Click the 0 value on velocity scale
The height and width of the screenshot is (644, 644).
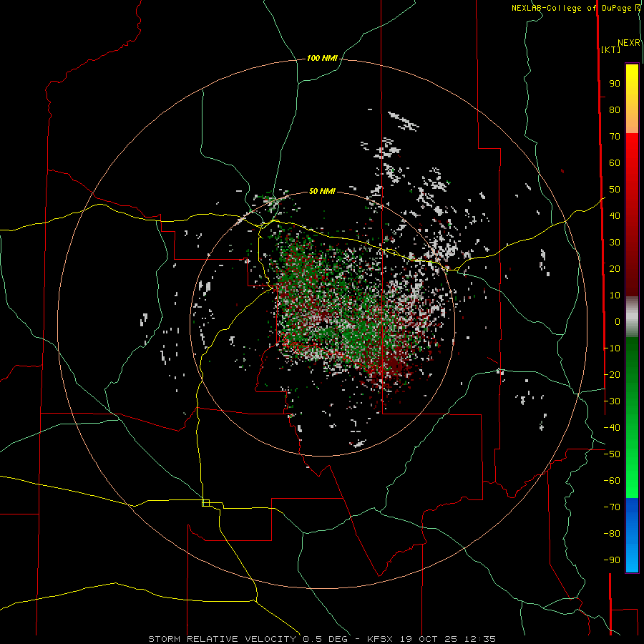[x=618, y=322]
